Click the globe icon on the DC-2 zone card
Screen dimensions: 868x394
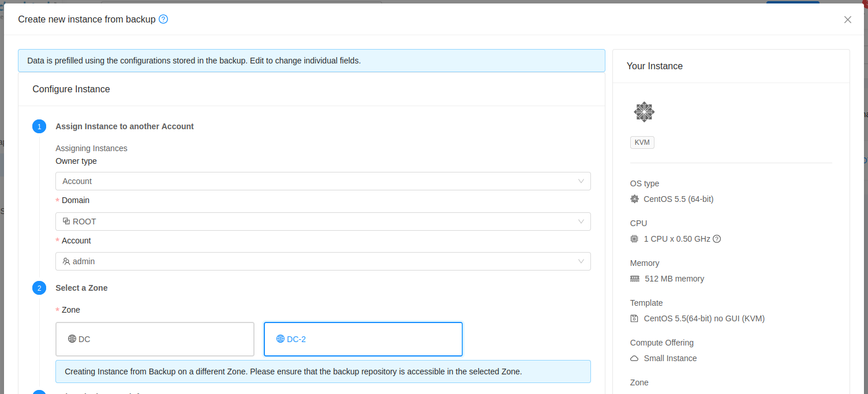coord(280,339)
